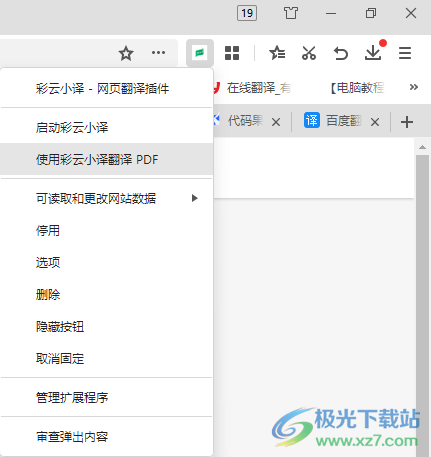Click the 百度翻 tab's blue 译 icon
Image resolution: width=431 pixels, height=457 pixels.
(312, 120)
